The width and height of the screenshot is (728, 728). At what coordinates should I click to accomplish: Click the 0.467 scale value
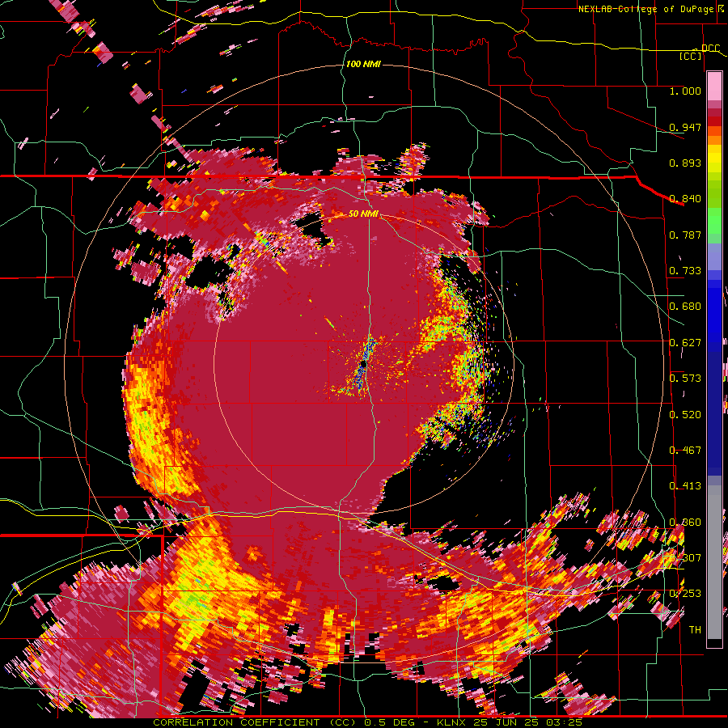[685, 451]
